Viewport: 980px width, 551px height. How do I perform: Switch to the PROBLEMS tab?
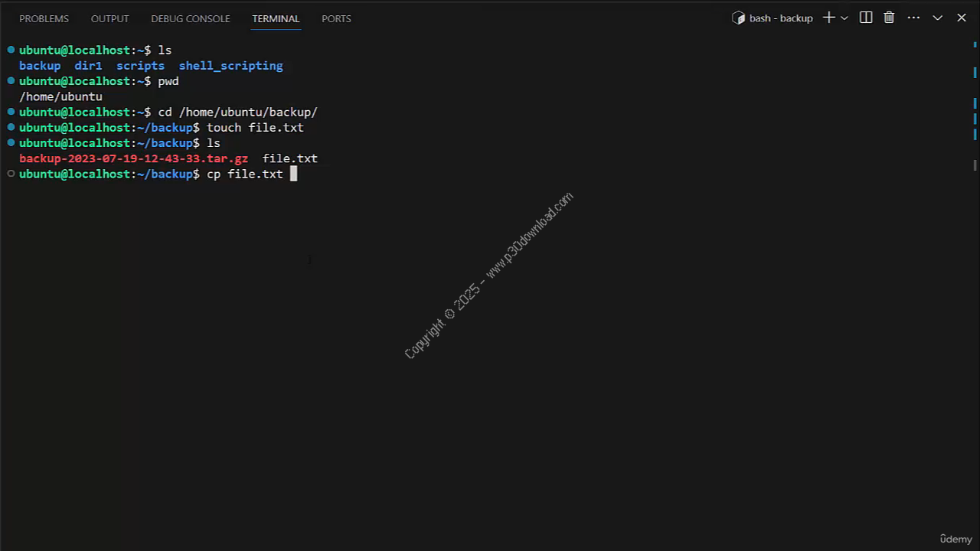(x=44, y=18)
